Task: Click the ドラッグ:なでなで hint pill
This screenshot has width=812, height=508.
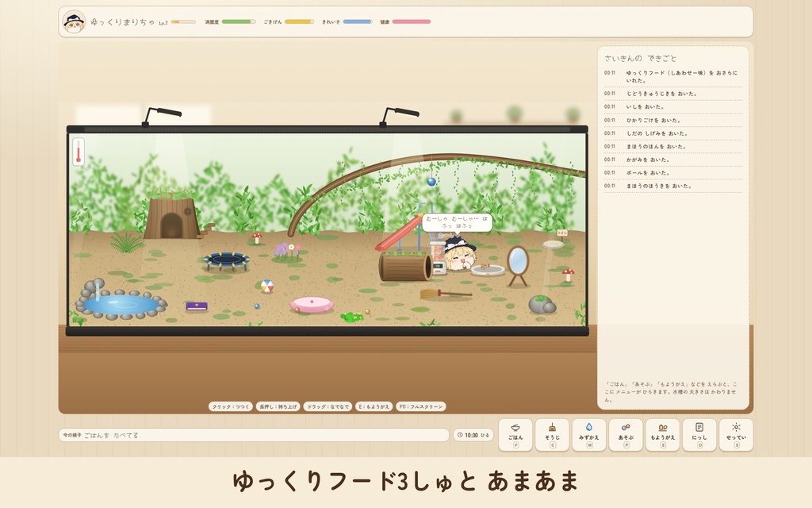Action: pyautogui.click(x=327, y=406)
